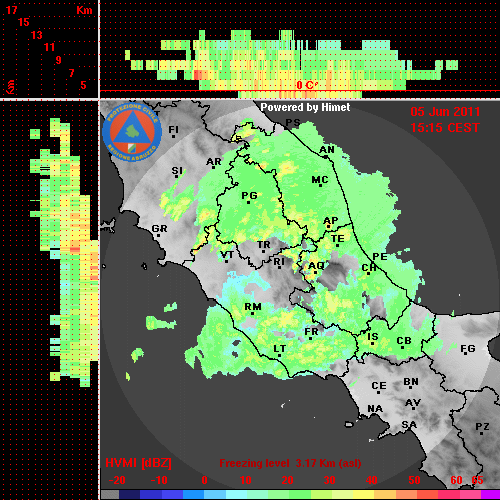
Task: Click the 'HVMI [dBZ]' product label
Action: 138,463
